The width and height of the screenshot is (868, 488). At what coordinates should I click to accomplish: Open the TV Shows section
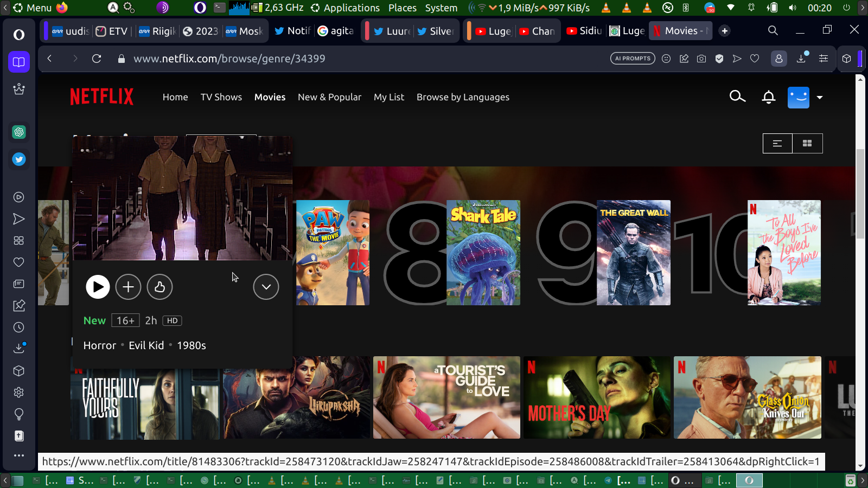[x=221, y=97]
